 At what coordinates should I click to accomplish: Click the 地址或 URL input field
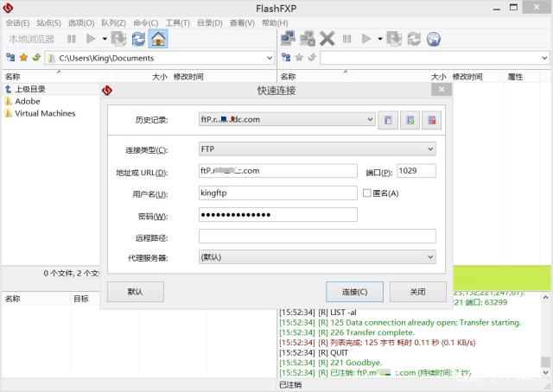coord(278,171)
